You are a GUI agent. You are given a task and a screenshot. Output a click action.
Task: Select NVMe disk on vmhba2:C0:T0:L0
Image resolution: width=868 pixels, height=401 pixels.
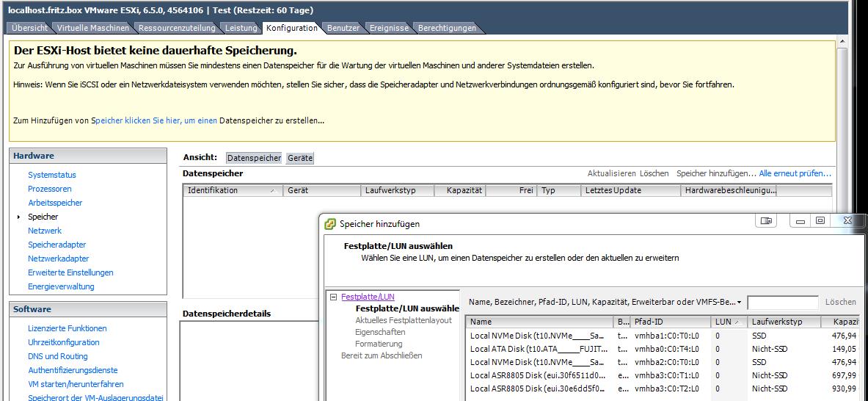(x=664, y=362)
